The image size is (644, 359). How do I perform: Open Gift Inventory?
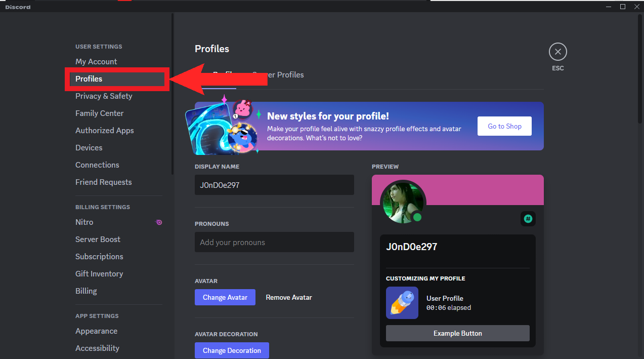[99, 274]
